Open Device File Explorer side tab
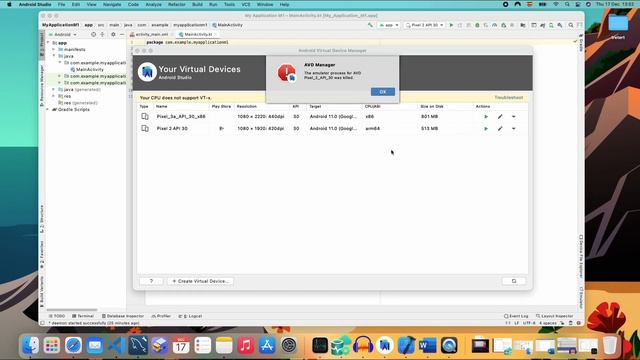640x360 pixels. tap(581, 257)
